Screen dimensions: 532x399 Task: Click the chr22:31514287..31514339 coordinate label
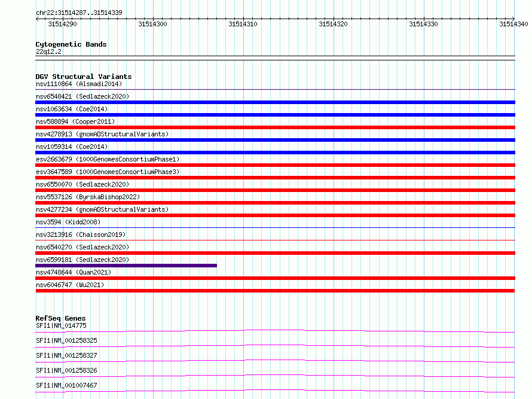click(79, 13)
